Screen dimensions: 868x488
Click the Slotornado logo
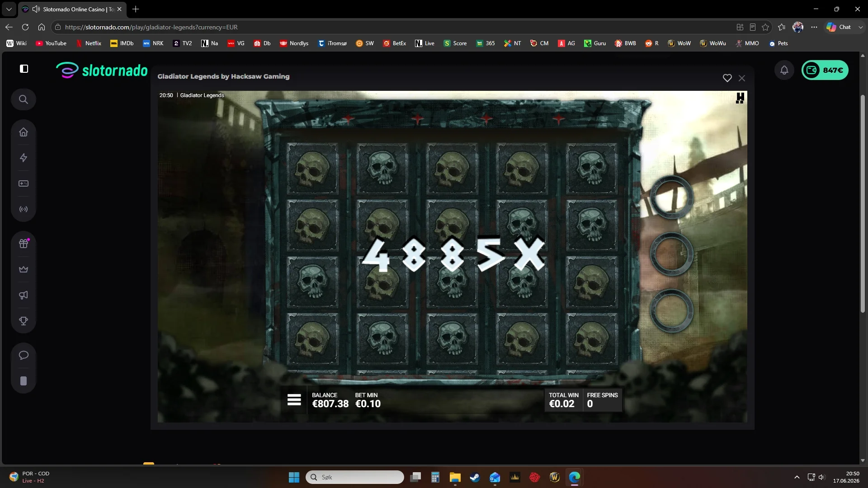(102, 70)
